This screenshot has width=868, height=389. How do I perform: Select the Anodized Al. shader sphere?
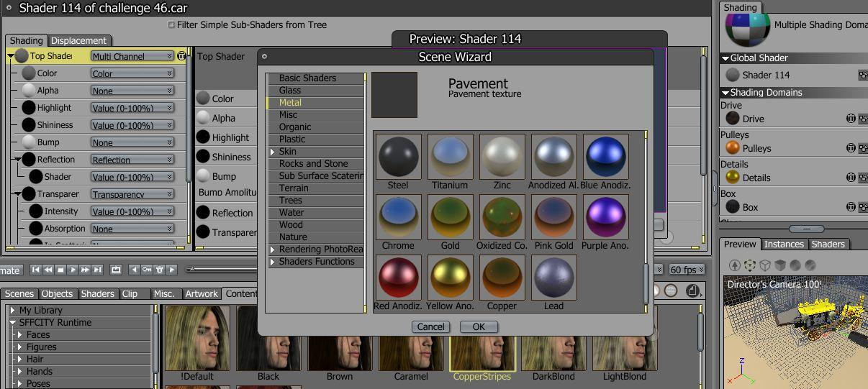tap(553, 156)
